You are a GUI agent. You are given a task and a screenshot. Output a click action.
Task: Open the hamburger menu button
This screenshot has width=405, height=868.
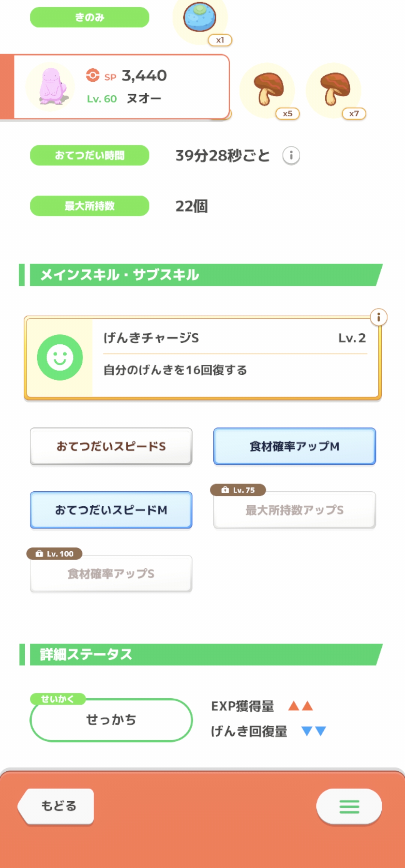(349, 806)
